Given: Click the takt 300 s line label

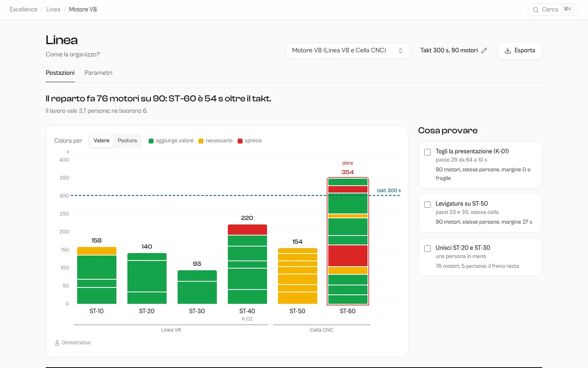Looking at the screenshot, I should (x=389, y=191).
